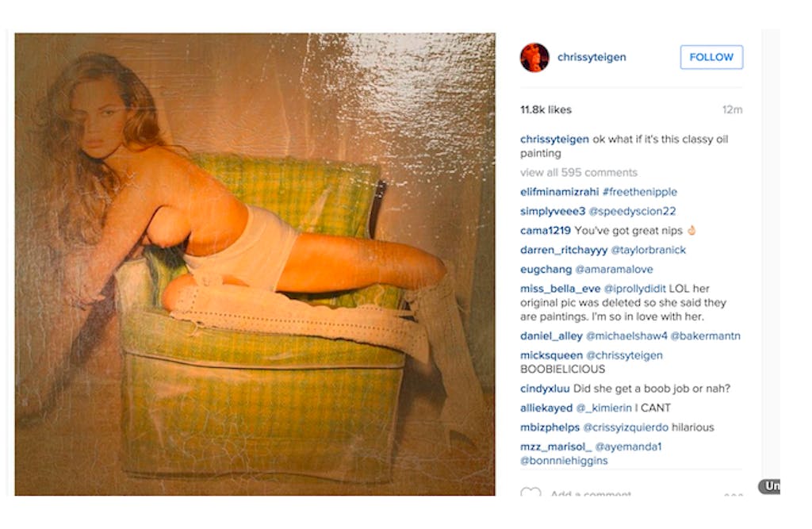
Task: Click the 11.8k likes count
Action: tap(546, 109)
